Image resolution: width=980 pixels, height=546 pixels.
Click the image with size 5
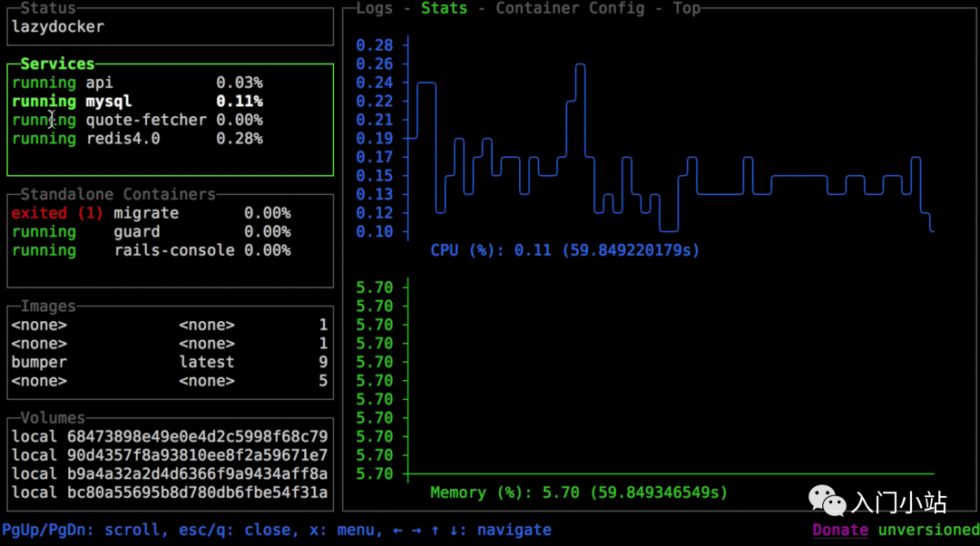[x=170, y=381]
